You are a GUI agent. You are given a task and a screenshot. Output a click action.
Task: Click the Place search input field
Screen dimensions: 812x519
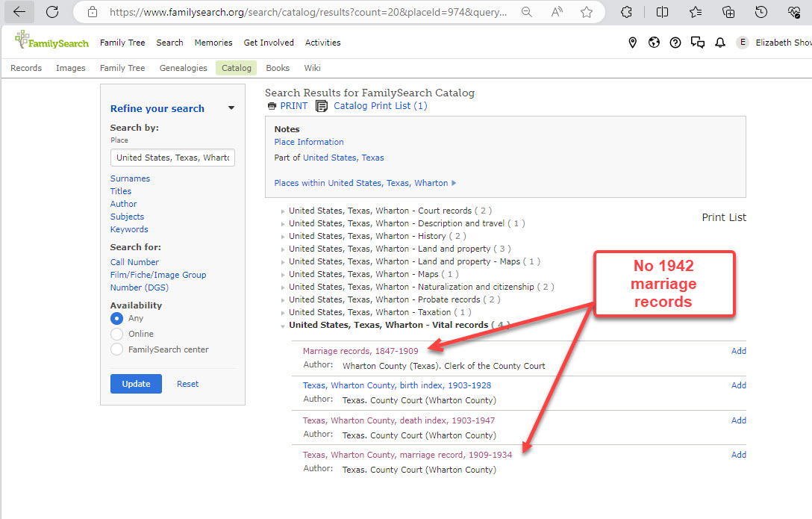[x=172, y=158]
